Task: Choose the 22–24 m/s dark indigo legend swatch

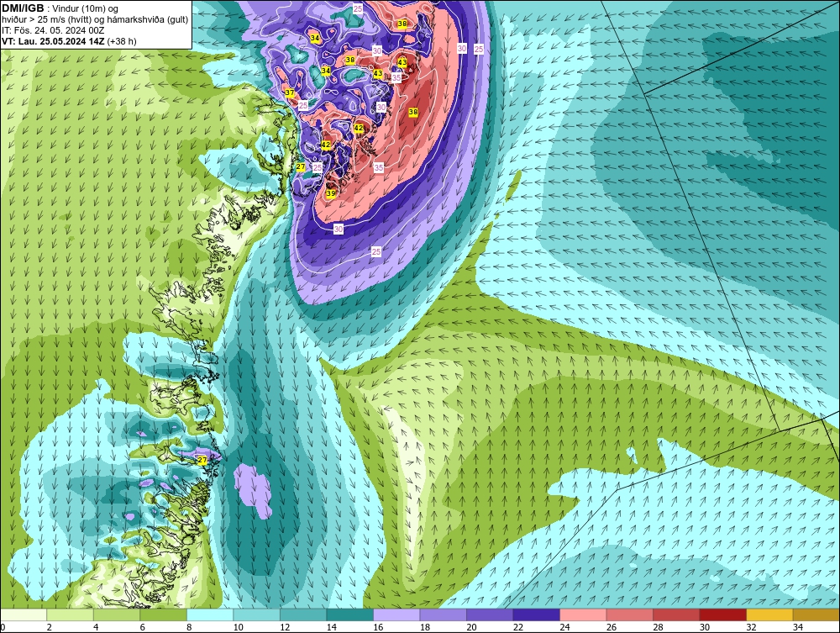Action: point(536,615)
